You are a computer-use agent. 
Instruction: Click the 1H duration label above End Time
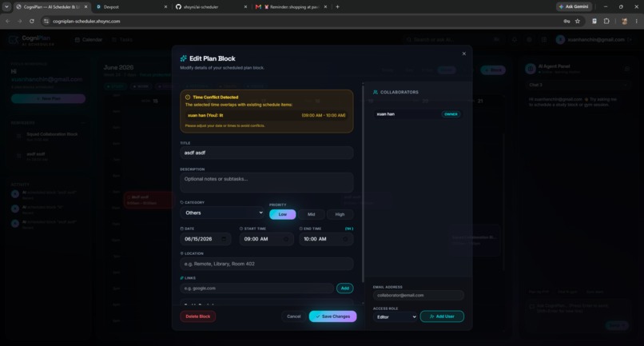[348, 229]
